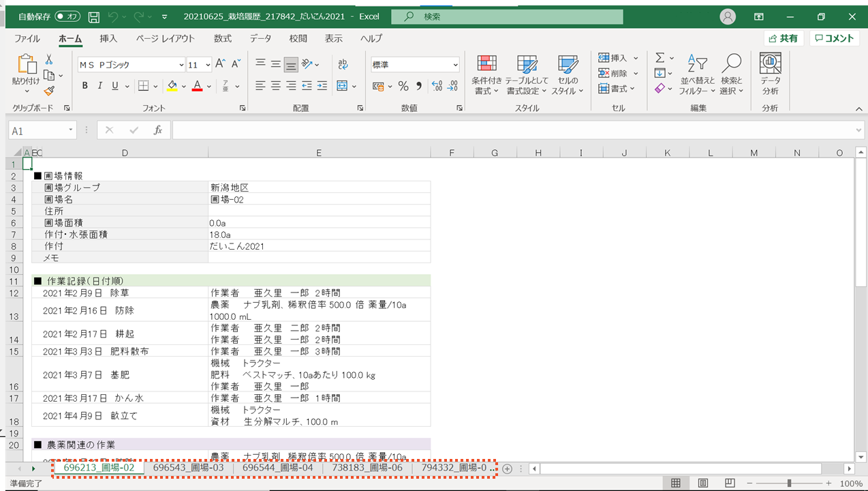Open Conditional Formatting (条件付き書式)
This screenshot has width=868, height=491.
click(486, 74)
